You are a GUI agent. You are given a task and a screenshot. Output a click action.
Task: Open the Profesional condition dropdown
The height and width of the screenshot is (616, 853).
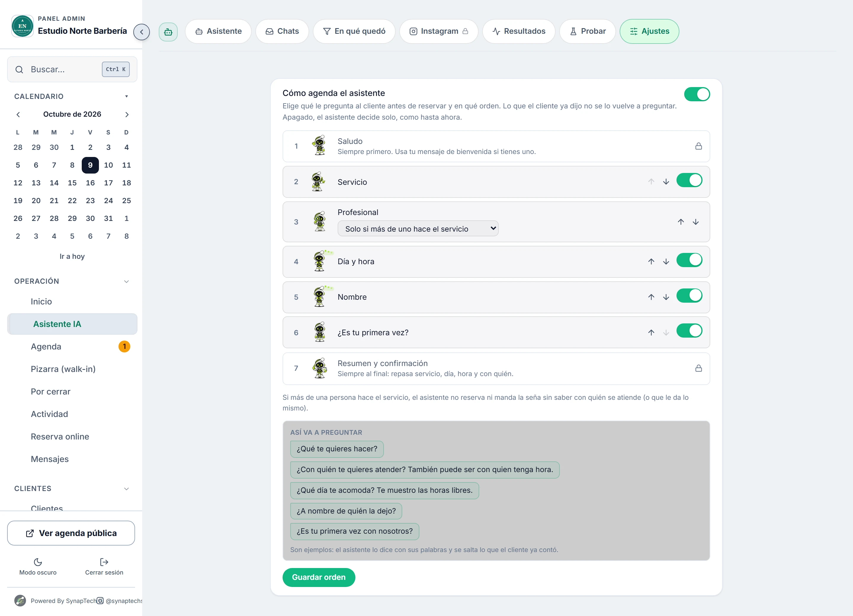tap(418, 229)
